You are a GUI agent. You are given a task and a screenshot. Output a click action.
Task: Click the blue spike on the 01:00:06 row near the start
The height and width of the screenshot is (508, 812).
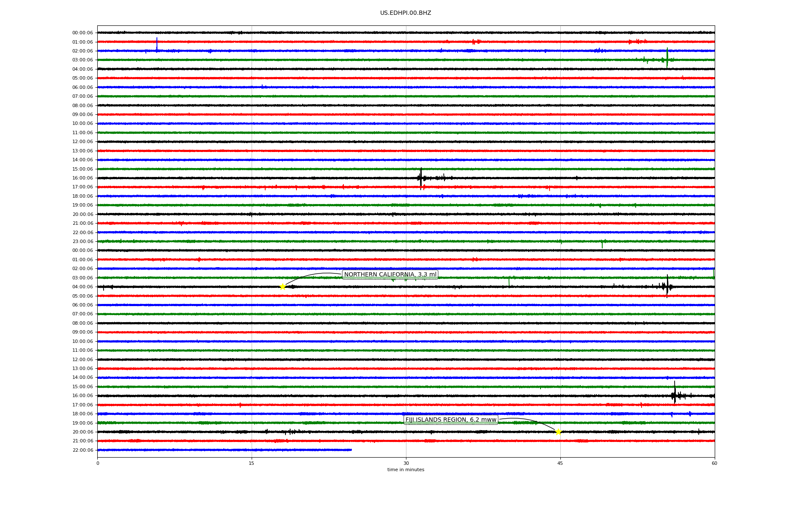pos(157,44)
